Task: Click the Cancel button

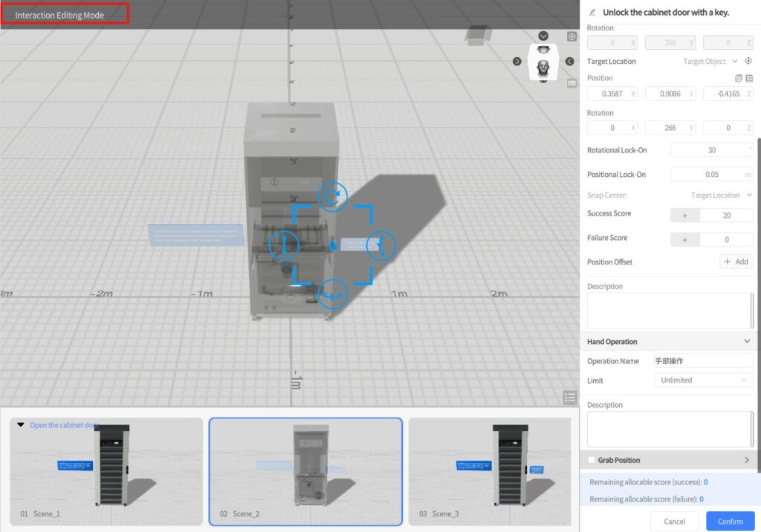Action: click(x=674, y=521)
